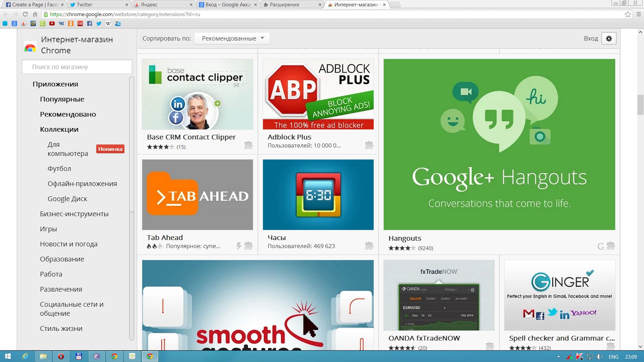Open 'Социальные сети и общение' category
Image resolution: width=644 pixels, height=362 pixels.
[x=72, y=309]
